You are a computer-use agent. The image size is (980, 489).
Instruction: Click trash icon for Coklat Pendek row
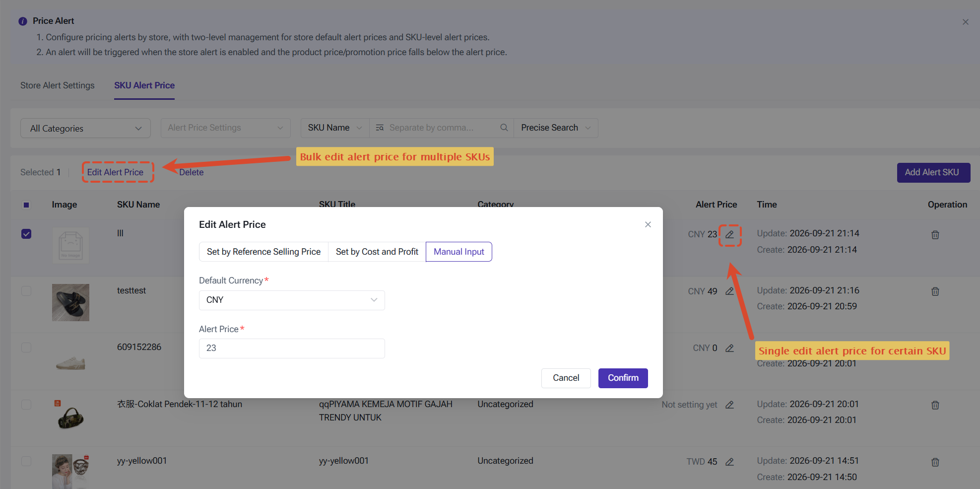pos(935,405)
